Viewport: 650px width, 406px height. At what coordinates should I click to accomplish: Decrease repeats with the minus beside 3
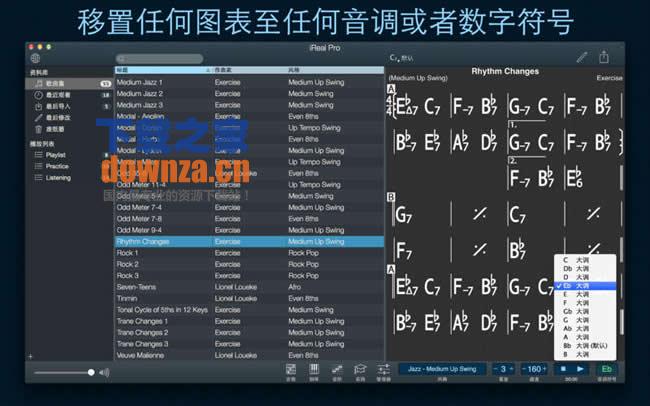(x=496, y=369)
